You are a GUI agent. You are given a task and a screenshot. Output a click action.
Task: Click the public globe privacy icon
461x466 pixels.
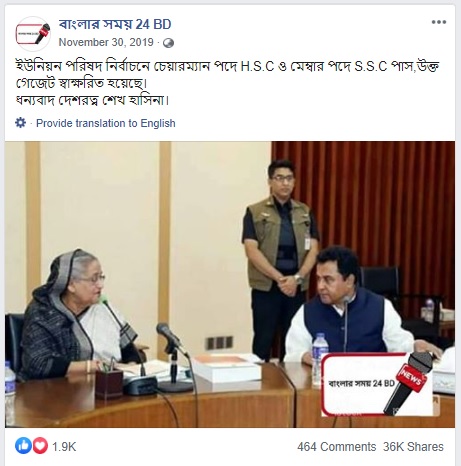pos(168,43)
